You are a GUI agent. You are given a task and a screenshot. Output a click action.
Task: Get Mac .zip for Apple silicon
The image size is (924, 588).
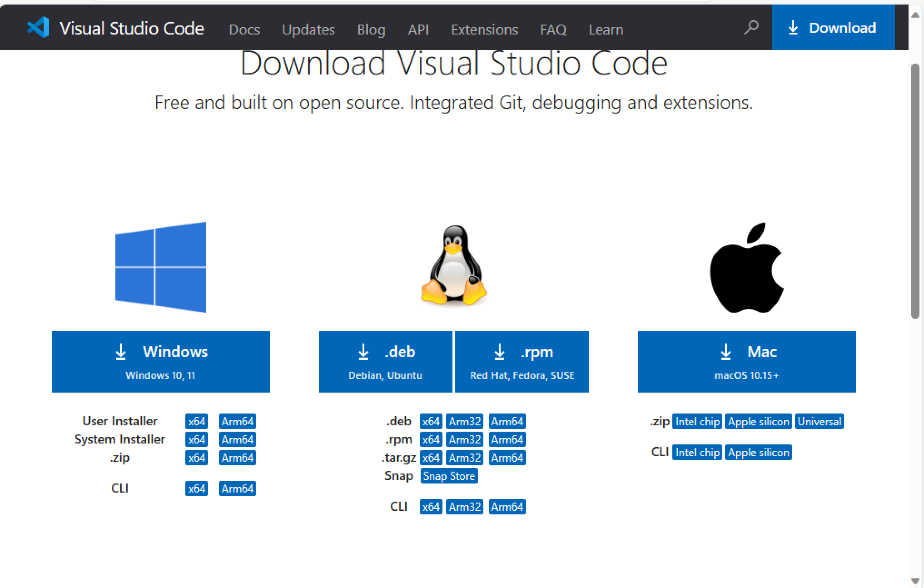pyautogui.click(x=759, y=421)
